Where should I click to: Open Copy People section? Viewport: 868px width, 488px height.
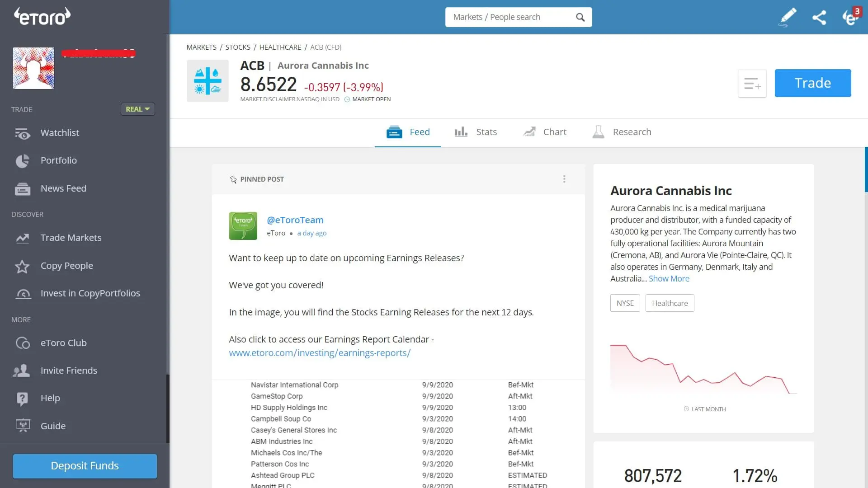pyautogui.click(x=67, y=266)
